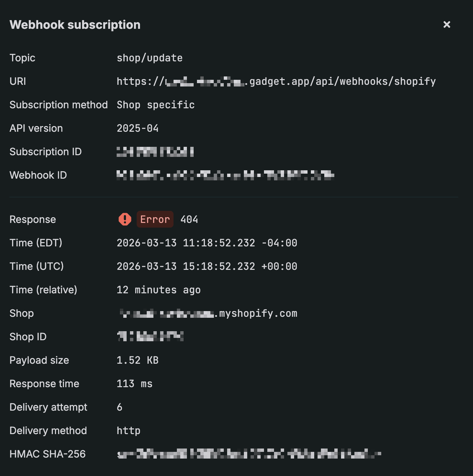Click the 404 response code
Image resolution: width=473 pixels, height=476 pixels.
(189, 219)
